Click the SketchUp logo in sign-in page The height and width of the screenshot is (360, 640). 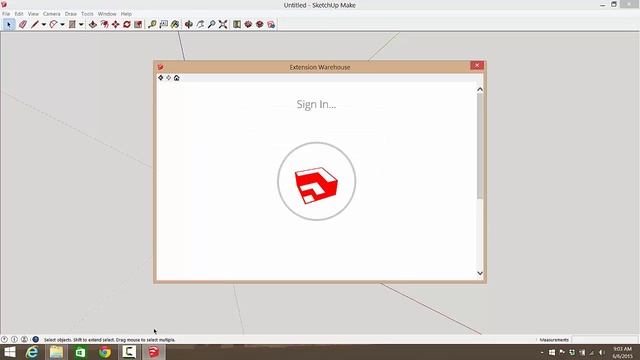[317, 181]
